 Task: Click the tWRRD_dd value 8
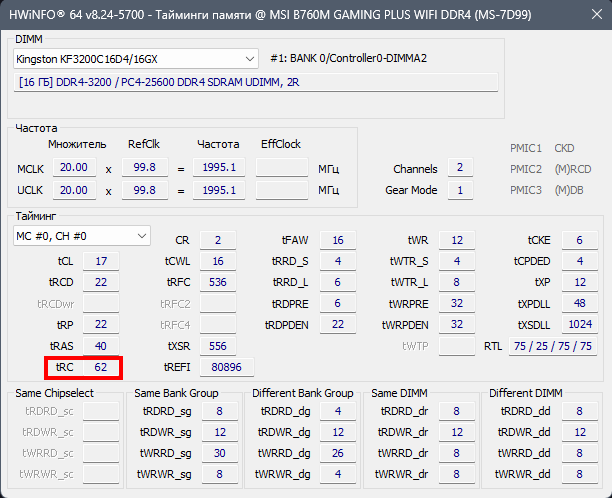tap(580, 453)
